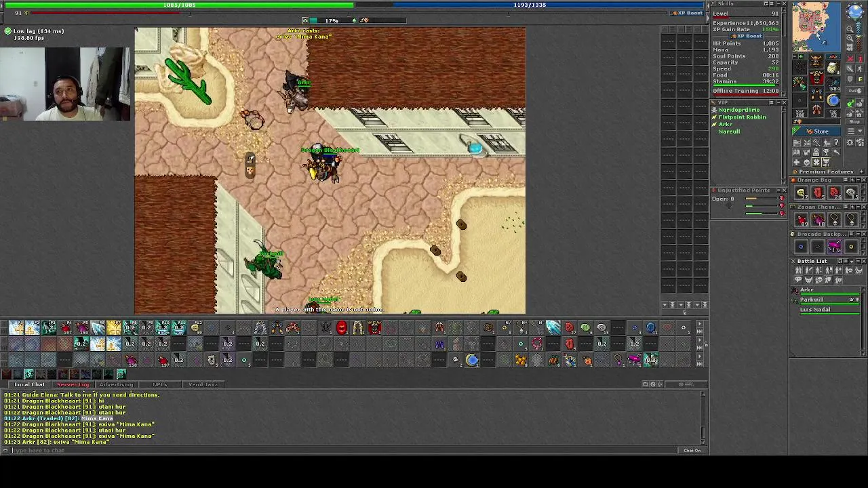868x488 pixels.
Task: Zoom out the minimap with the minus magnifier
Action: tap(850, 29)
